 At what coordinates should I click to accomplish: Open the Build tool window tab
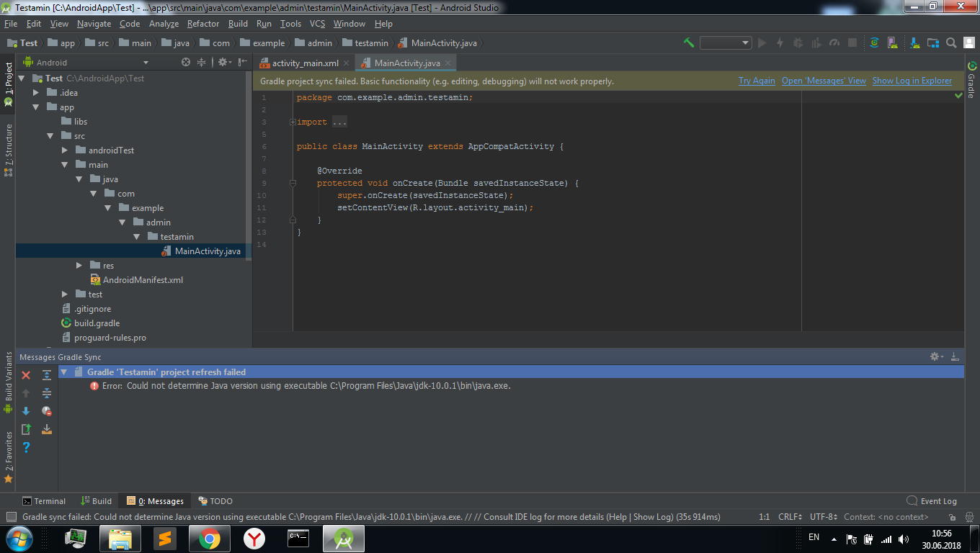pos(97,501)
